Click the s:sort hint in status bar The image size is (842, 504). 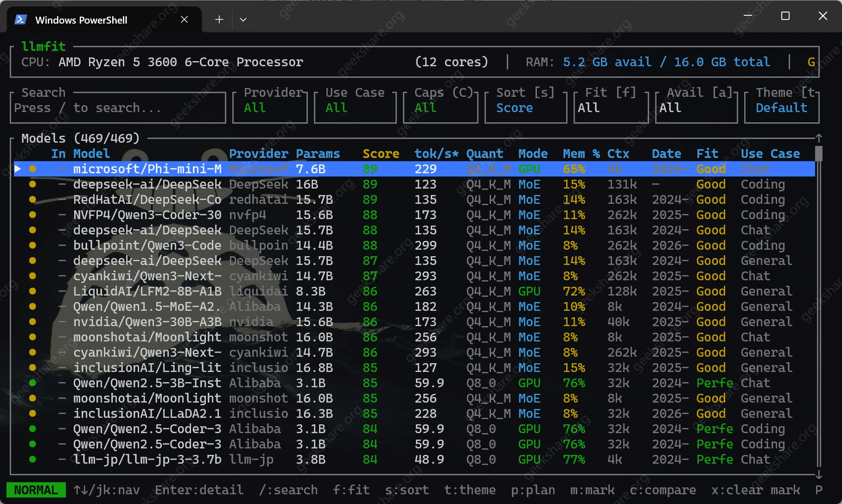(407, 490)
